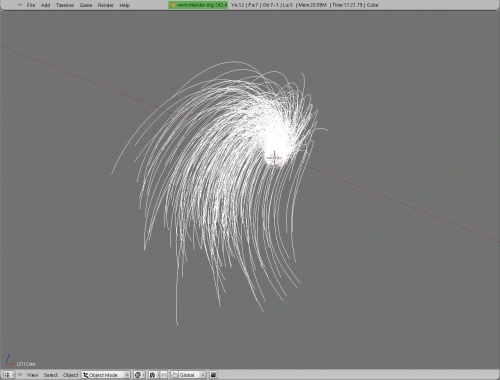The height and width of the screenshot is (380, 500).
Task: Open the Add menu
Action: 45,5
